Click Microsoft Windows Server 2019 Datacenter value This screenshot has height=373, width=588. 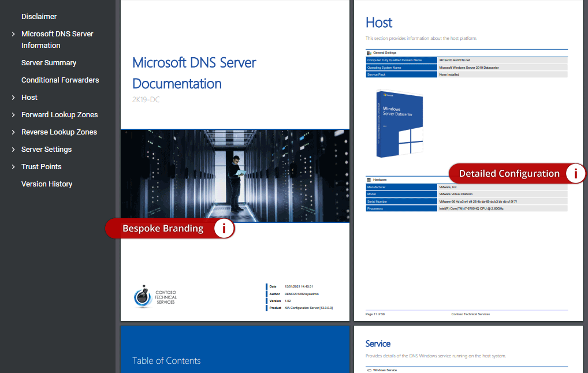pos(469,68)
